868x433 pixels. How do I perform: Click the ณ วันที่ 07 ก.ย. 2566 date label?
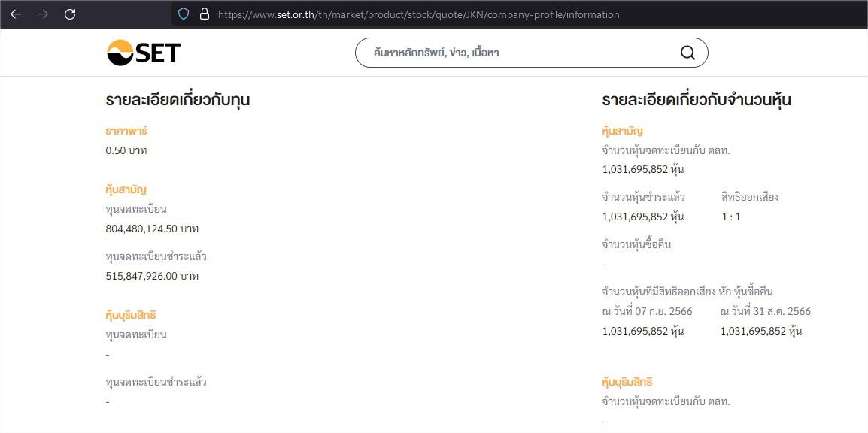(x=647, y=311)
